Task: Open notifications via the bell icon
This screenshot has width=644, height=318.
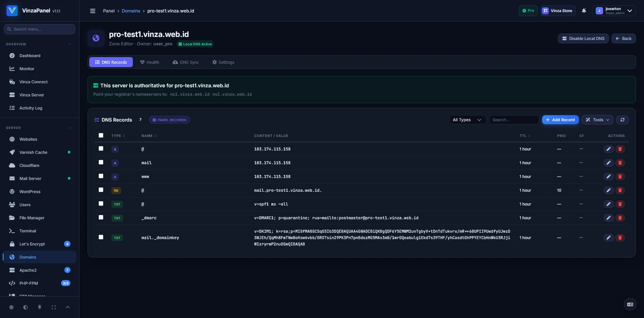Action: point(584,11)
